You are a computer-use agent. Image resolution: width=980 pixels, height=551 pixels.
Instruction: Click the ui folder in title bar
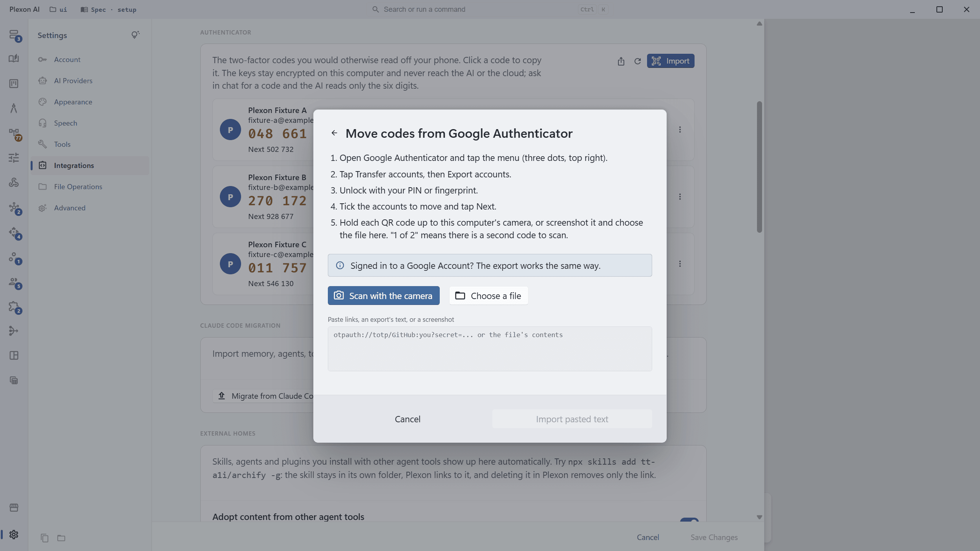pyautogui.click(x=58, y=9)
